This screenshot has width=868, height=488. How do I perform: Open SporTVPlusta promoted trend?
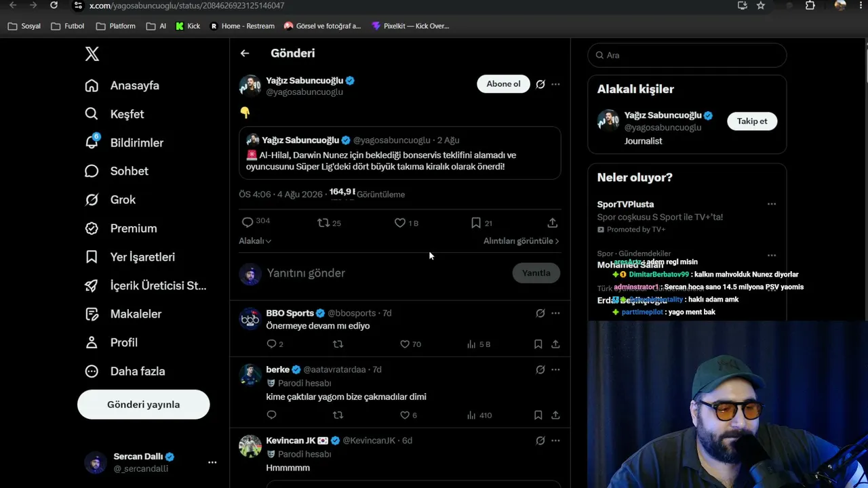[x=687, y=216]
